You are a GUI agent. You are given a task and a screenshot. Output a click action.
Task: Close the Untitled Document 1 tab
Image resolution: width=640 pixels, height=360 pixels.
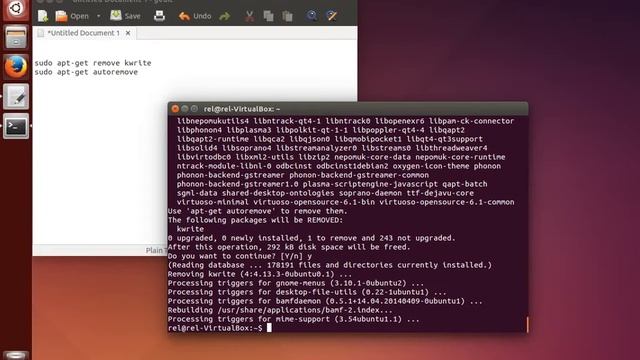(x=128, y=33)
